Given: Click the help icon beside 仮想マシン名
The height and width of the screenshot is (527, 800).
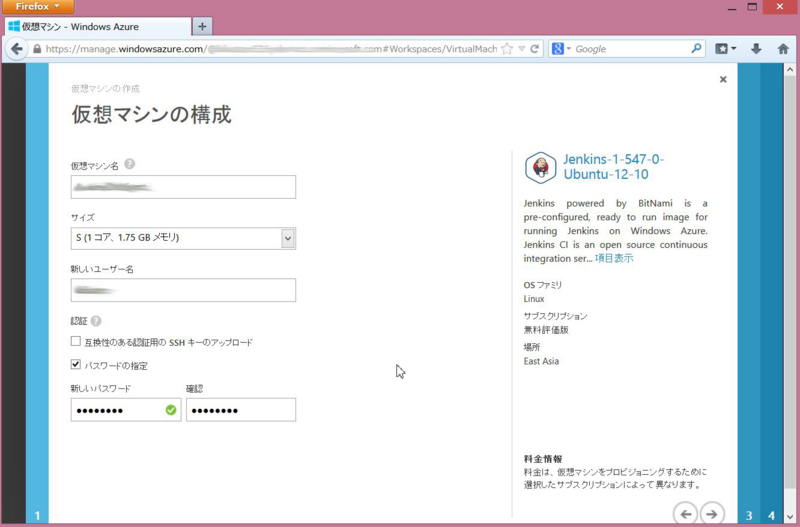Looking at the screenshot, I should [130, 164].
